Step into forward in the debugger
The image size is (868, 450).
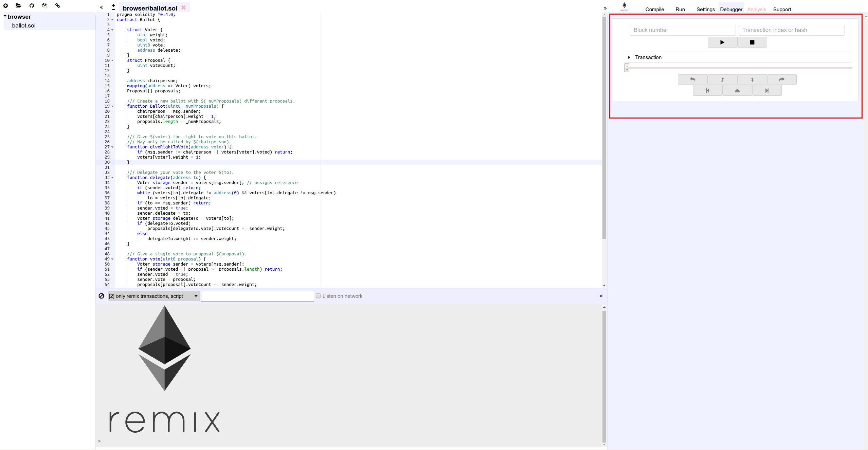[x=752, y=80]
